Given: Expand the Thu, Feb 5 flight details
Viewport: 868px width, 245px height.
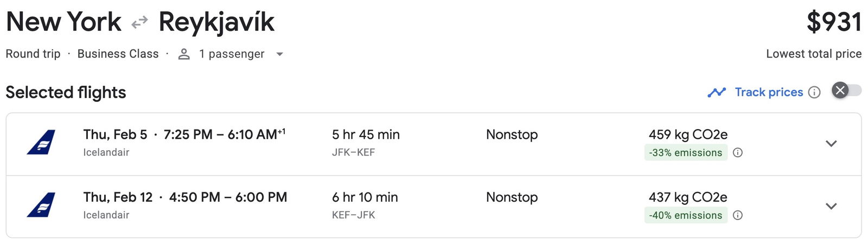Looking at the screenshot, I should [x=831, y=144].
